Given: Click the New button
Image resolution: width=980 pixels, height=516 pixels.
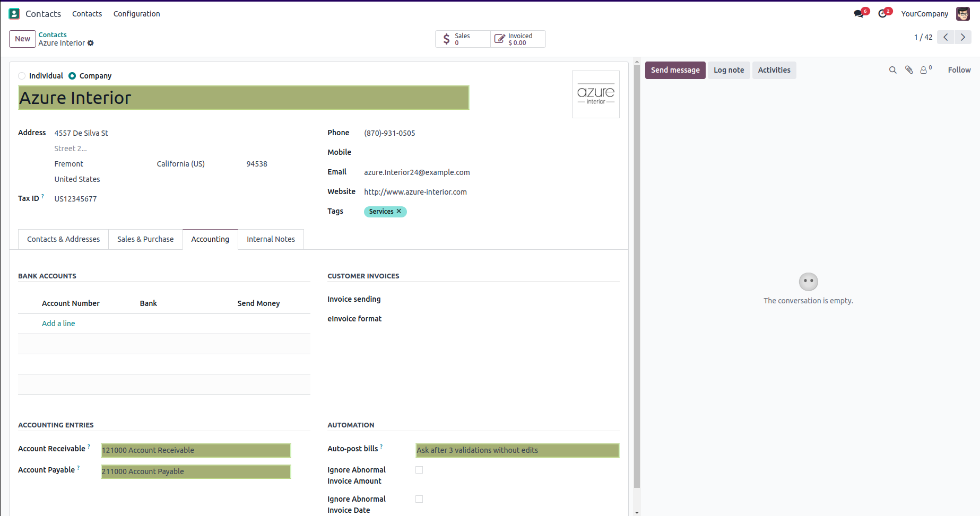Looking at the screenshot, I should click(22, 39).
